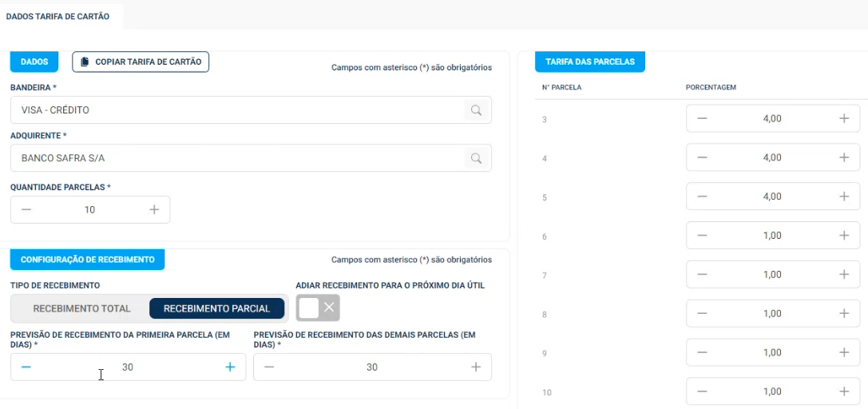The width and height of the screenshot is (868, 409).
Task: Select Recebimento Total option
Action: pos(81,308)
